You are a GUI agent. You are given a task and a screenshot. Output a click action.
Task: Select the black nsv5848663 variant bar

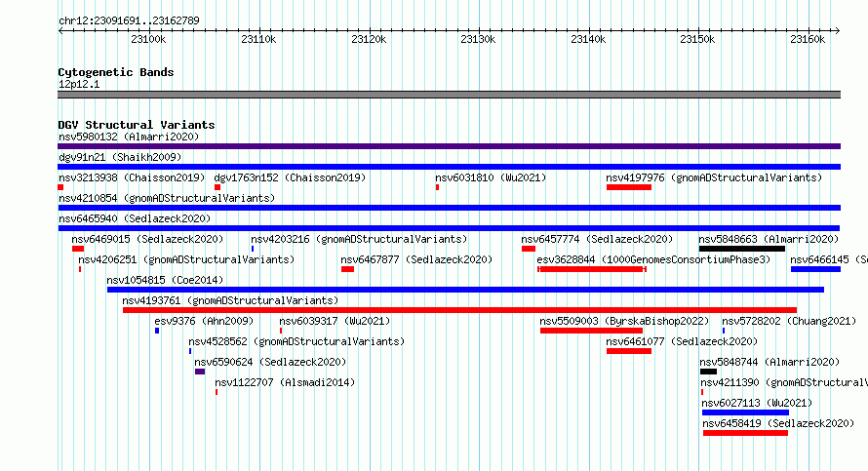coord(742,249)
